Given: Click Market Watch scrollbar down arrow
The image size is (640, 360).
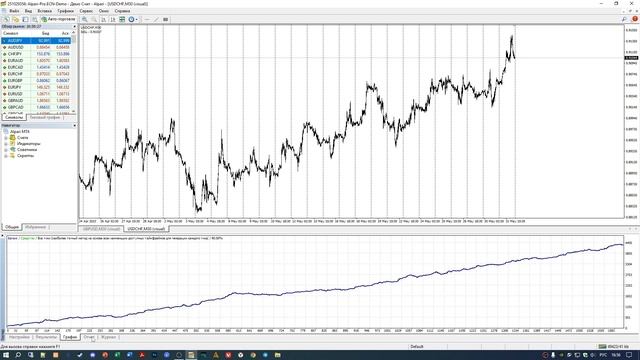Looking at the screenshot, I should pos(73,111).
